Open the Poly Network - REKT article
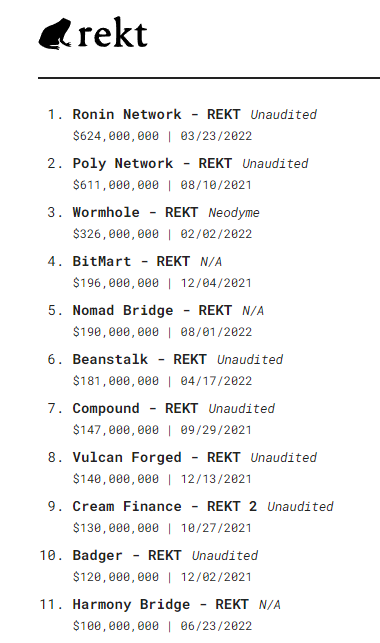This screenshot has width=380, height=643. pos(152,163)
